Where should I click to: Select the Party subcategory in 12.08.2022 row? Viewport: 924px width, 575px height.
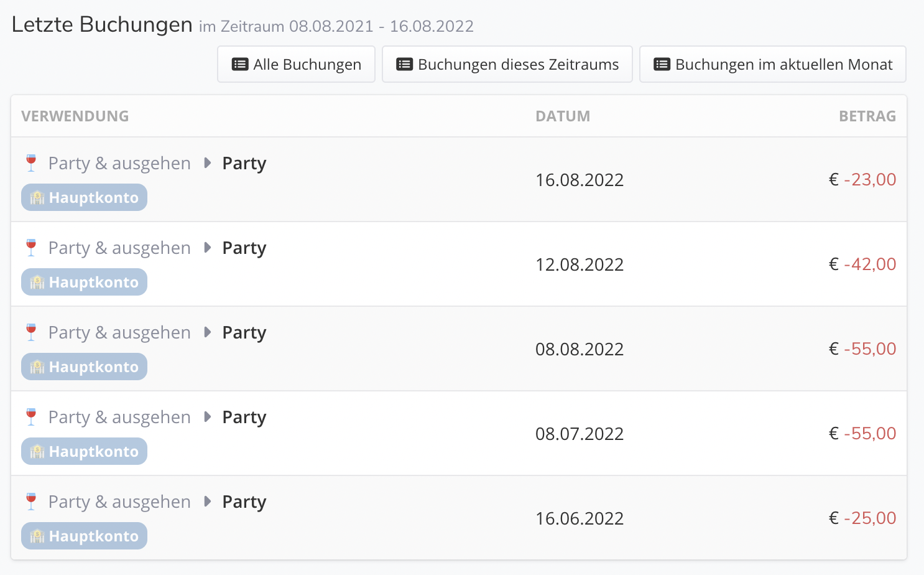pyautogui.click(x=244, y=248)
